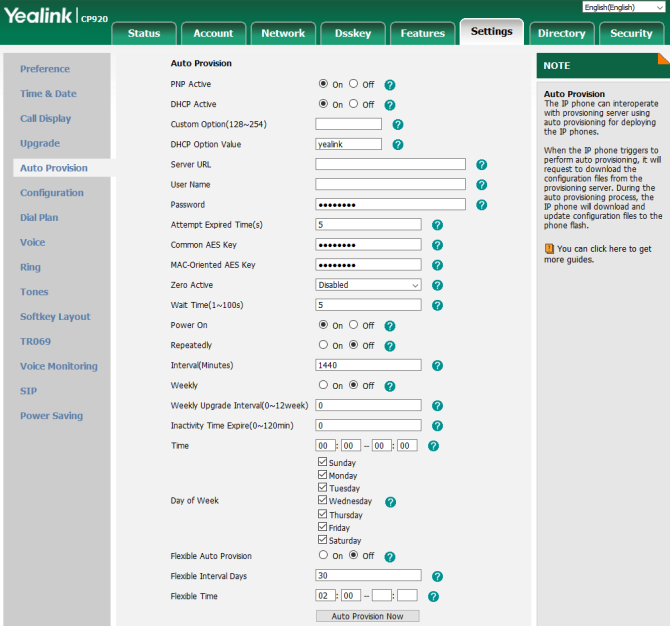Open Preference in the sidebar
The height and width of the screenshot is (626, 670).
[x=45, y=69]
